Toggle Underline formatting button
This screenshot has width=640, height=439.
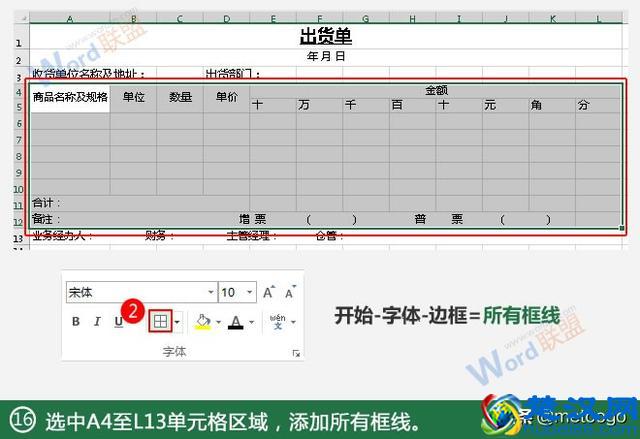coord(118,321)
